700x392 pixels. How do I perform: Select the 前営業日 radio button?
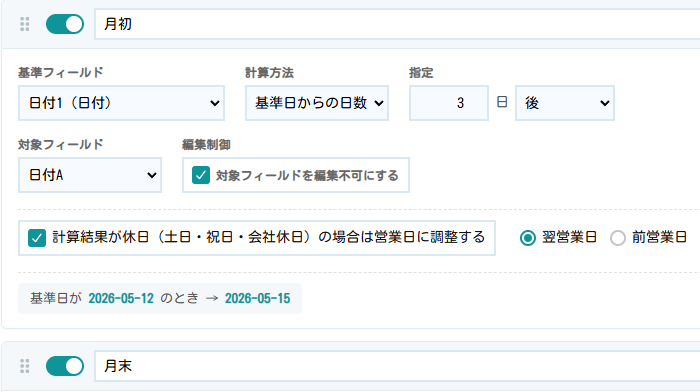coord(618,238)
